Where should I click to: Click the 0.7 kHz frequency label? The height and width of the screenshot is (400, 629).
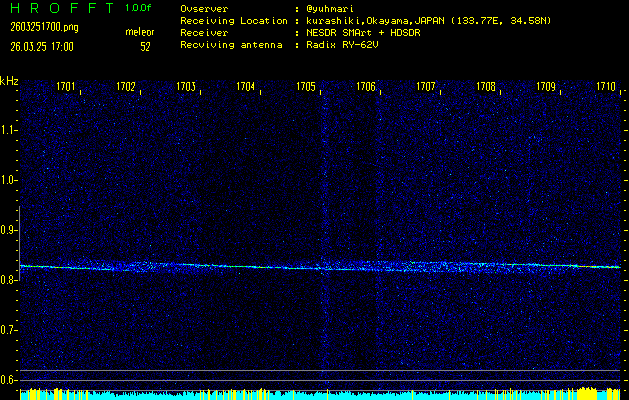[x=7, y=330]
